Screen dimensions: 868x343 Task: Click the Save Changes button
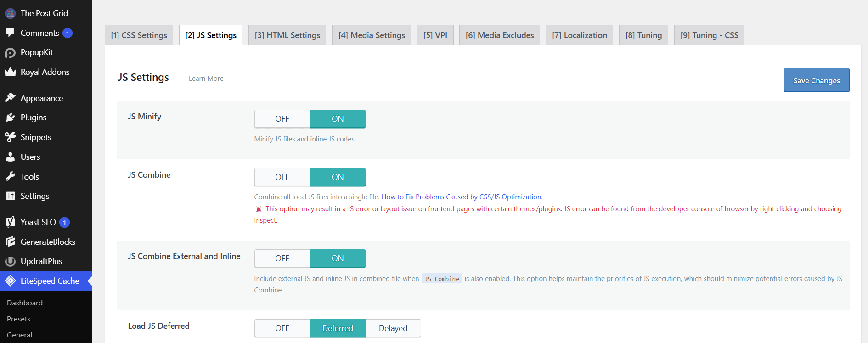pos(817,80)
